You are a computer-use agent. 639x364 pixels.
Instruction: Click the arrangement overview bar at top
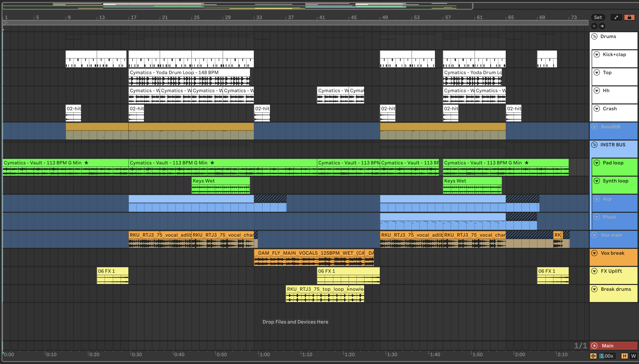237,6
